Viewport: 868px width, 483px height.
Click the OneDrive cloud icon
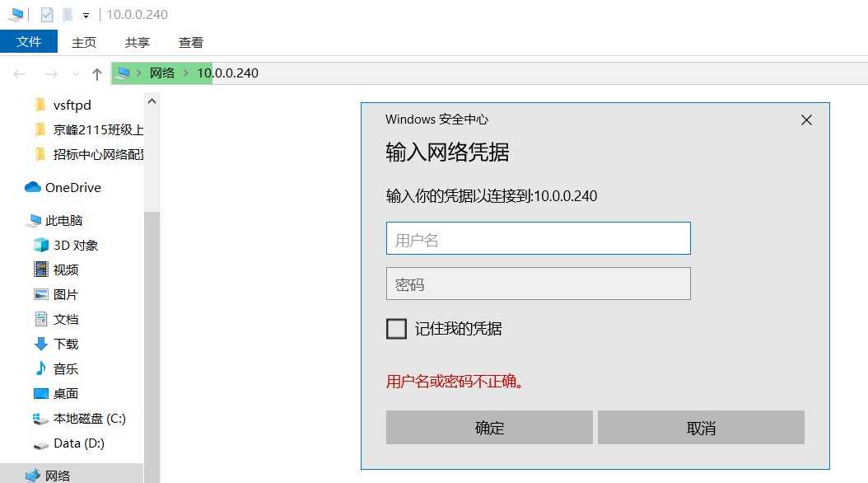[33, 187]
